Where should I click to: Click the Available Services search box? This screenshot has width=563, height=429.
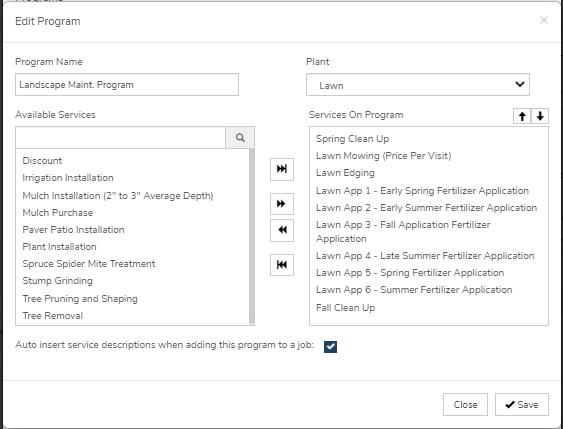(x=120, y=137)
